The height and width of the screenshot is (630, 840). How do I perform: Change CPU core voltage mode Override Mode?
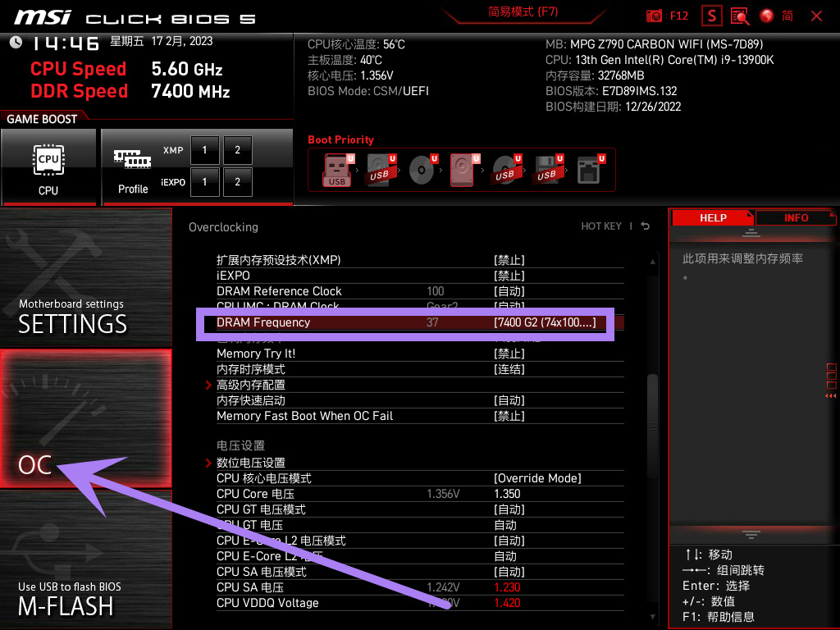coord(537,478)
